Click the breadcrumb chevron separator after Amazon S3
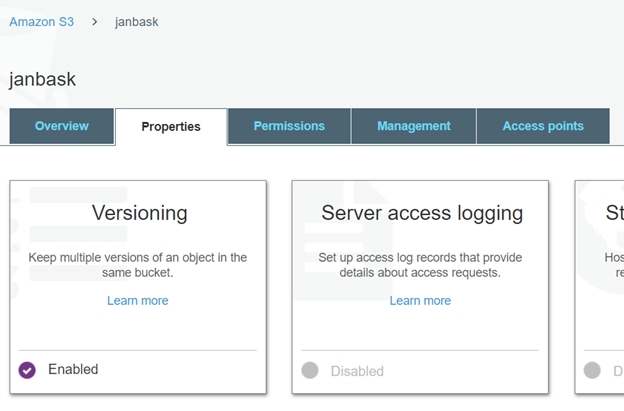The image size is (624, 411). click(94, 21)
